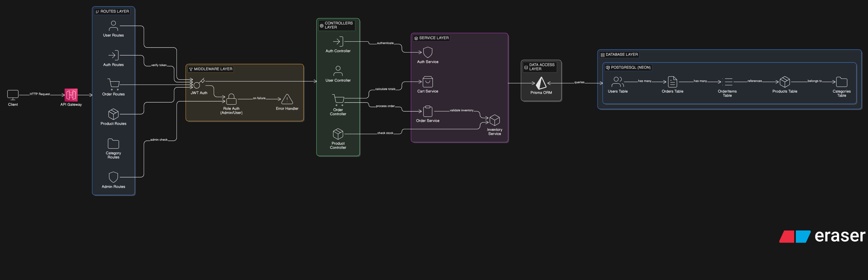Click the Error Handler warning triangle
Screen dimensions: 868x280
click(x=287, y=99)
